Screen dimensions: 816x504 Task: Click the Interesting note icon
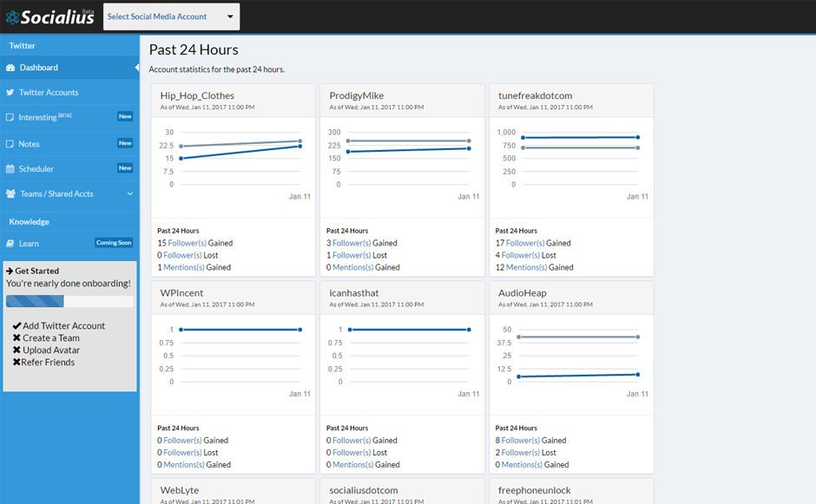click(10, 118)
